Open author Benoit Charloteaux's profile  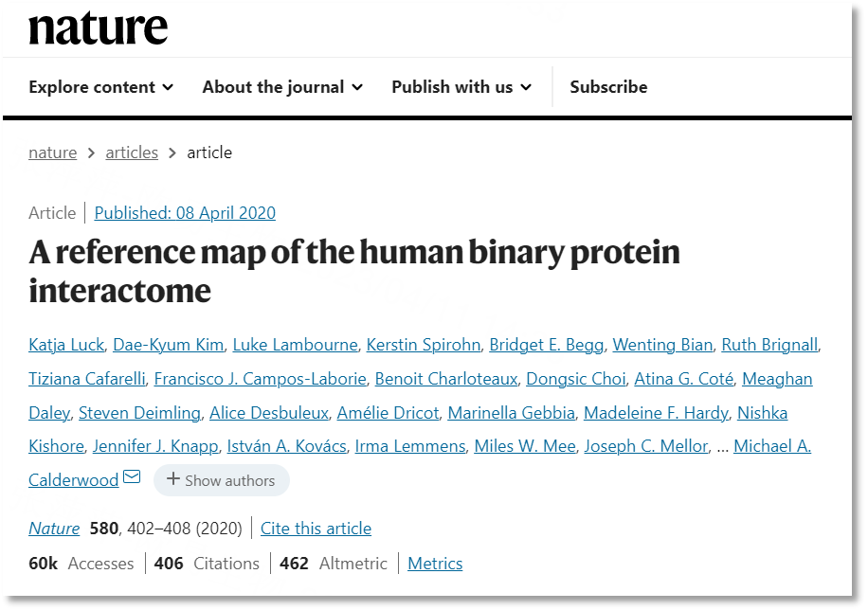pyautogui.click(x=446, y=379)
